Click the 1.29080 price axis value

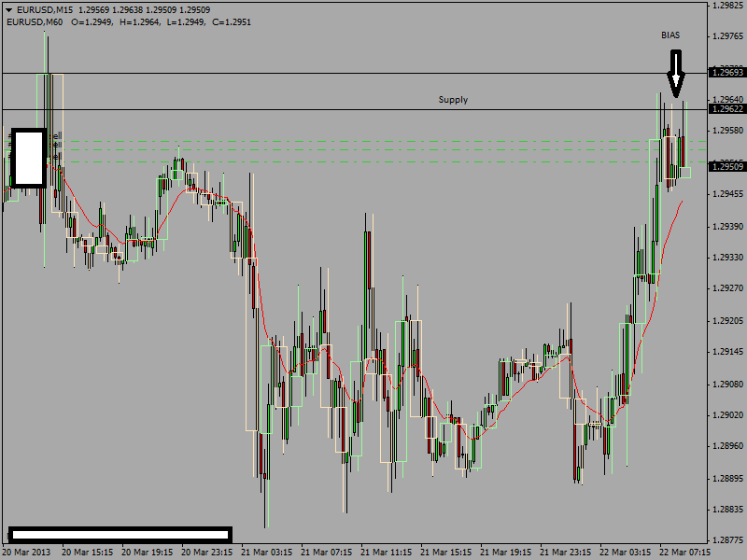pyautogui.click(x=729, y=384)
